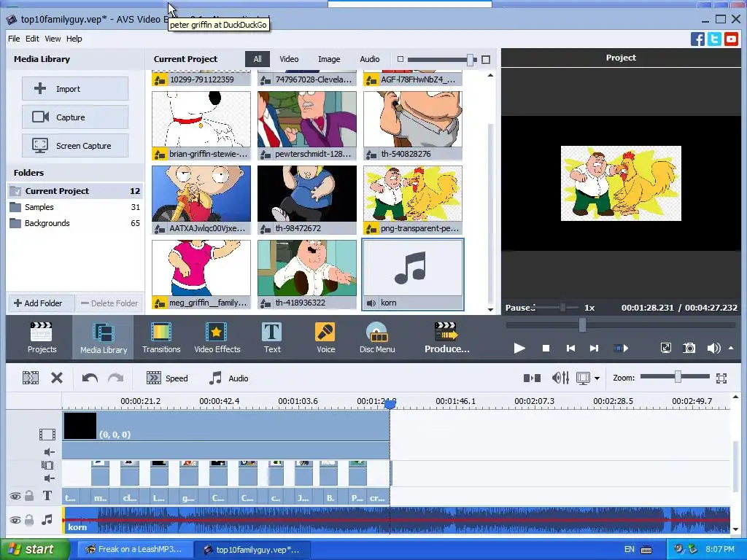Mute the main video track audio
Image resolution: width=747 pixels, height=560 pixels.
coord(49,452)
